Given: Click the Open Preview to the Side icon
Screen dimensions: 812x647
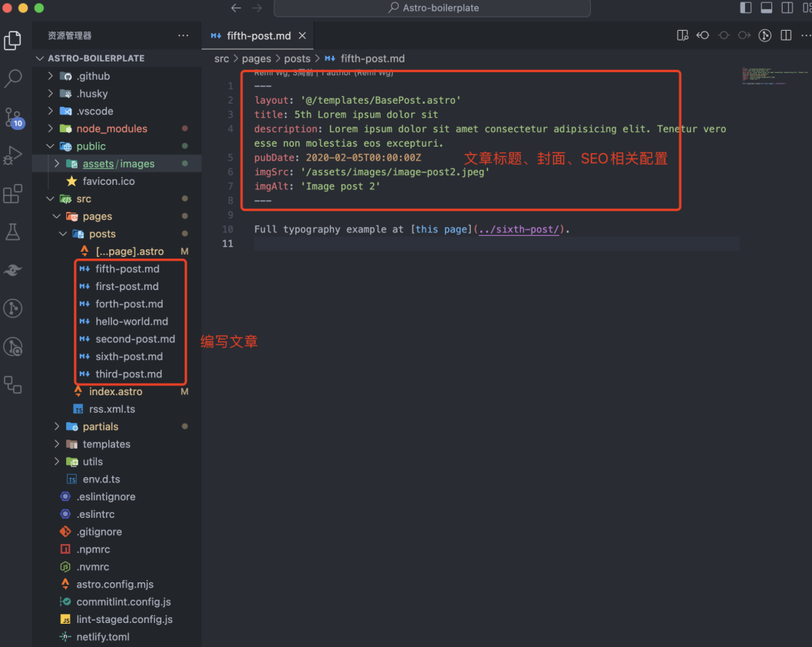Looking at the screenshot, I should pos(683,35).
